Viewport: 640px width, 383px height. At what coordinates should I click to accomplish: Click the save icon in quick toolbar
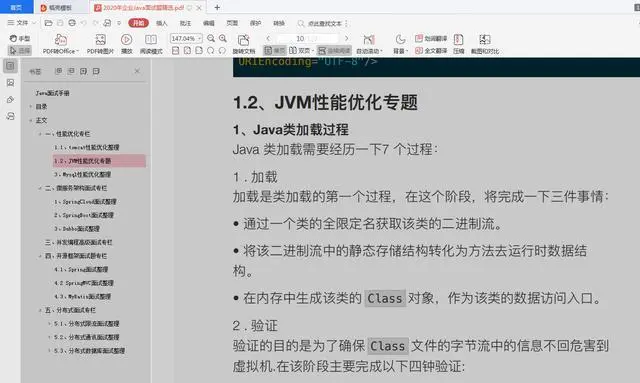[x=60, y=23]
